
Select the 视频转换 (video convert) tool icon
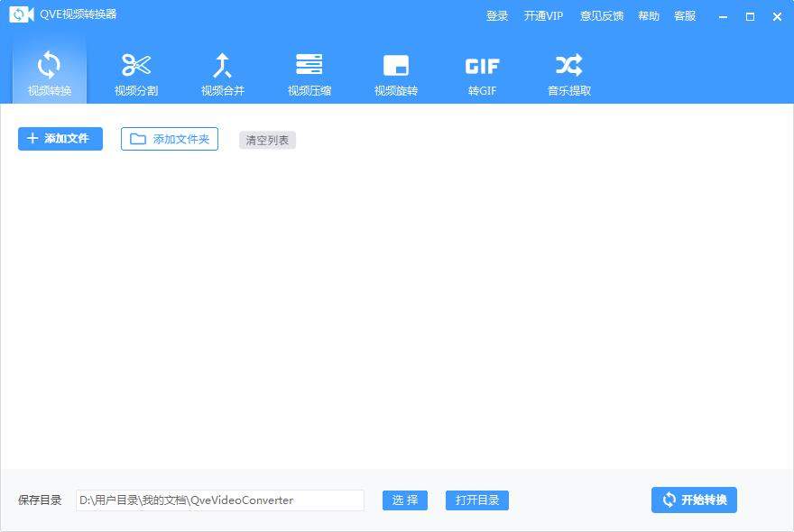(50, 65)
